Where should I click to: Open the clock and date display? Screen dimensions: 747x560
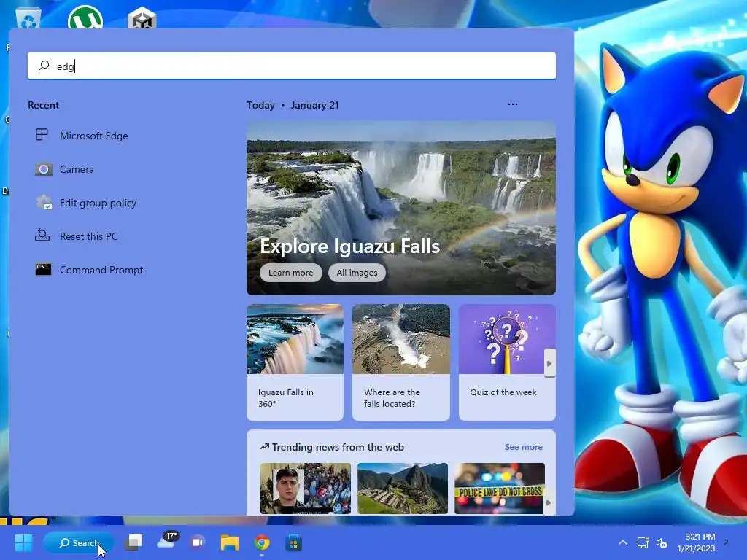click(x=696, y=542)
